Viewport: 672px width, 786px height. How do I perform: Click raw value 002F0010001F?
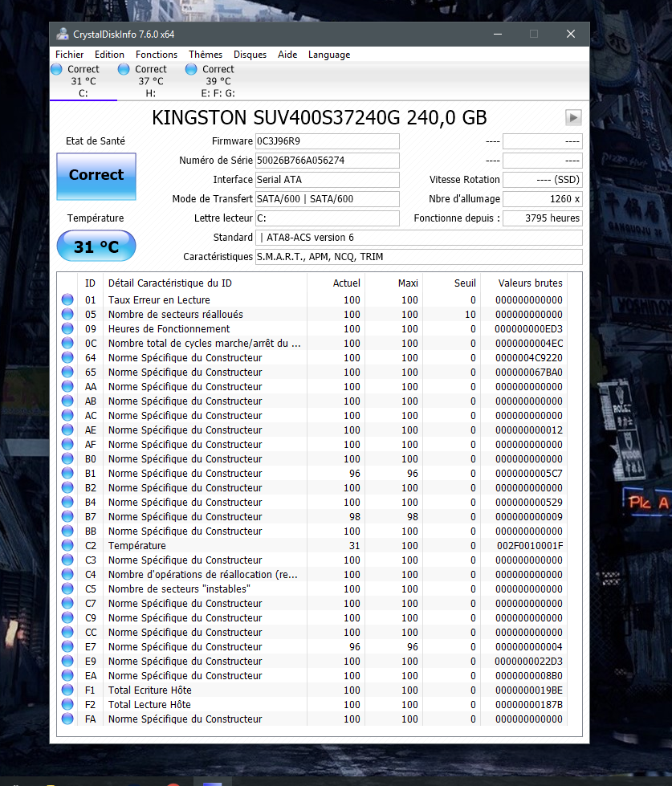pyautogui.click(x=530, y=545)
